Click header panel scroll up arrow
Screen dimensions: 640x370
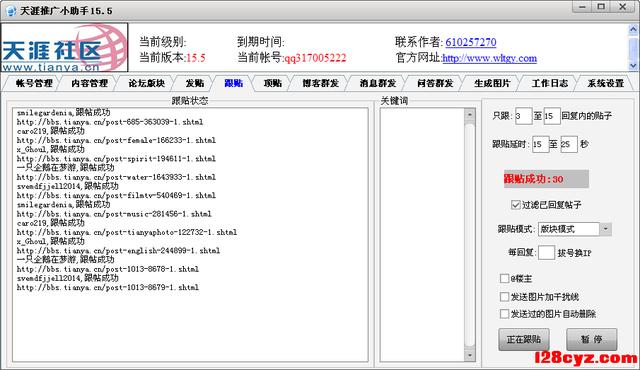point(633,29)
